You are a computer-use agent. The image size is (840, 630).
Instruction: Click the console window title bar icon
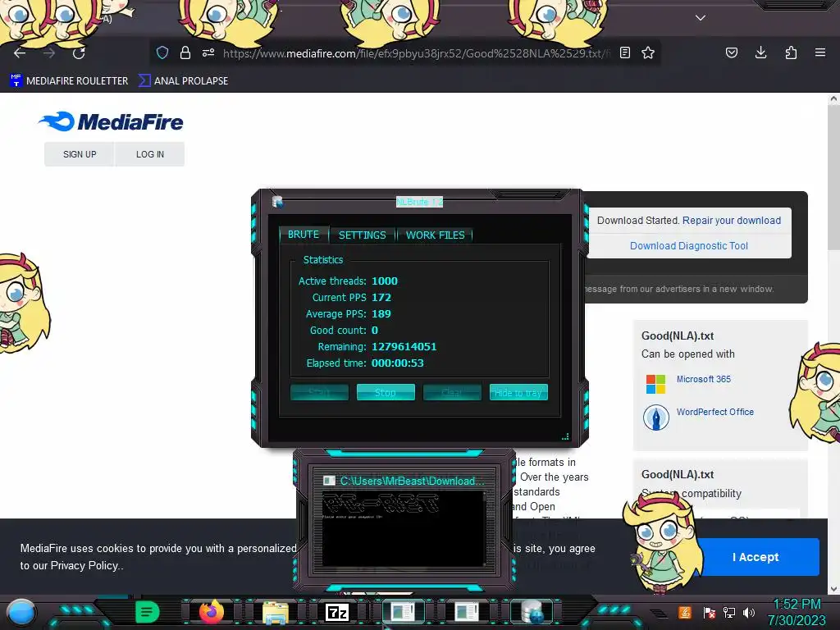coord(329,481)
